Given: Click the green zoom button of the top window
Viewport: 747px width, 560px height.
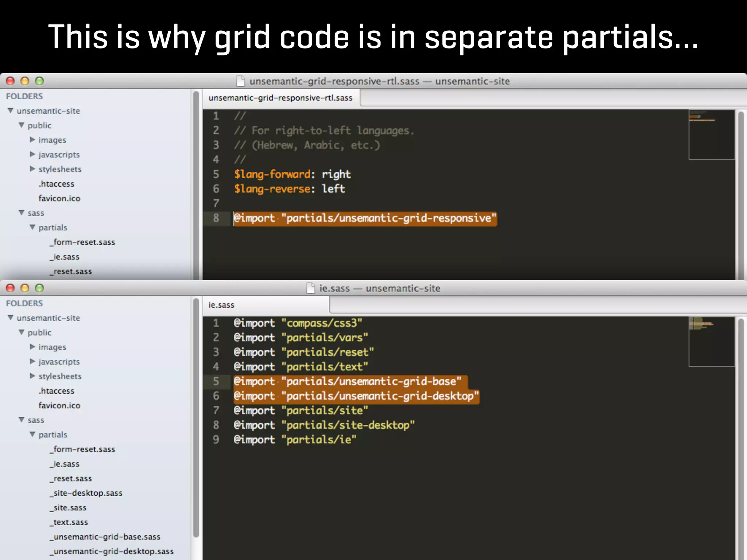Looking at the screenshot, I should (39, 81).
